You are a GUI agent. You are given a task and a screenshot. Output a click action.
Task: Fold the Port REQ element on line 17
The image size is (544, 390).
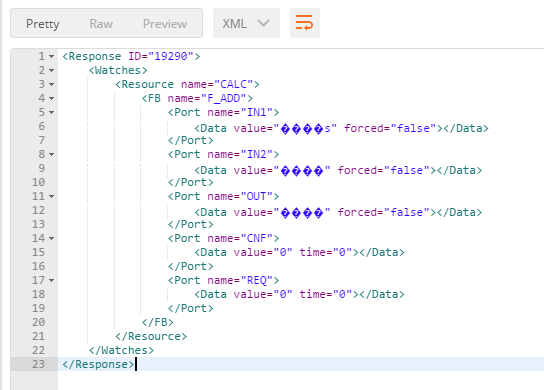tap(51, 280)
